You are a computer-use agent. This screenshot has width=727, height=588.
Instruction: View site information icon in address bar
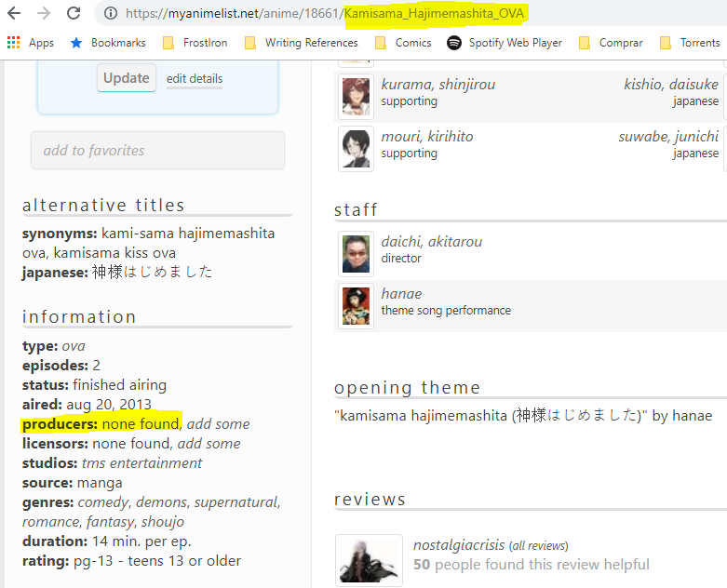pos(111,13)
